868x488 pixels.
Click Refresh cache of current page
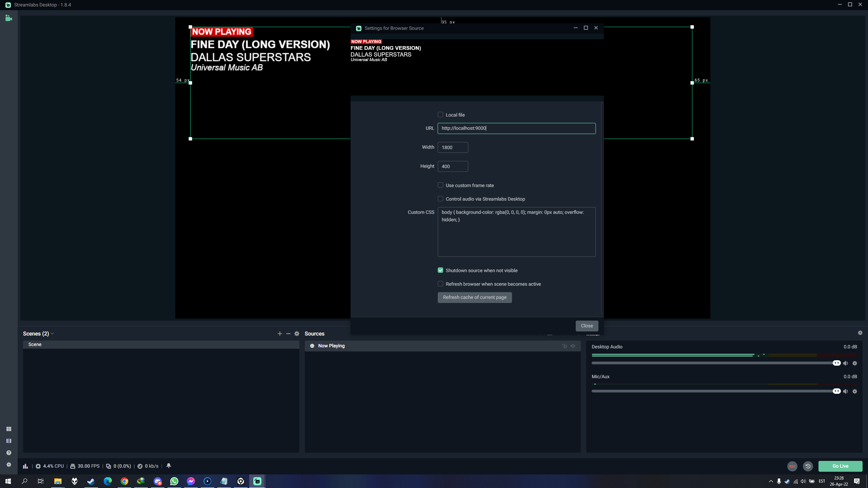pyautogui.click(x=475, y=298)
